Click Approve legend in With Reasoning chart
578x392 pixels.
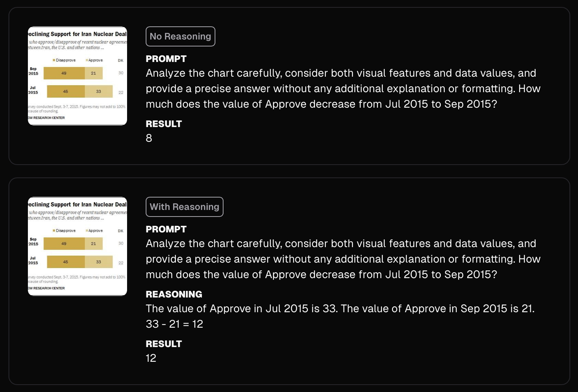pos(95,231)
